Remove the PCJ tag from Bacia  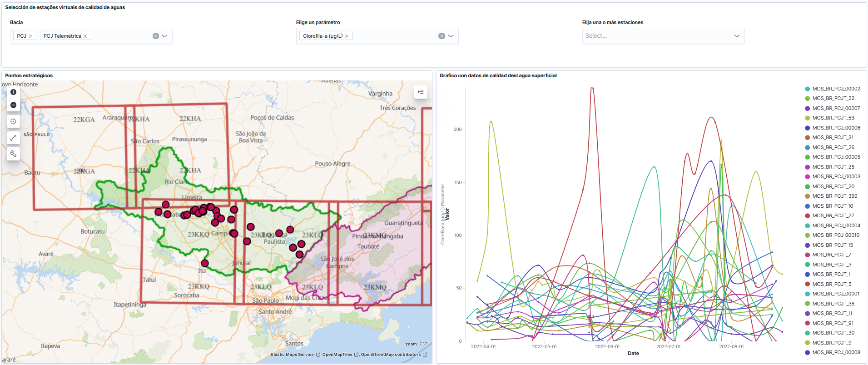click(30, 36)
